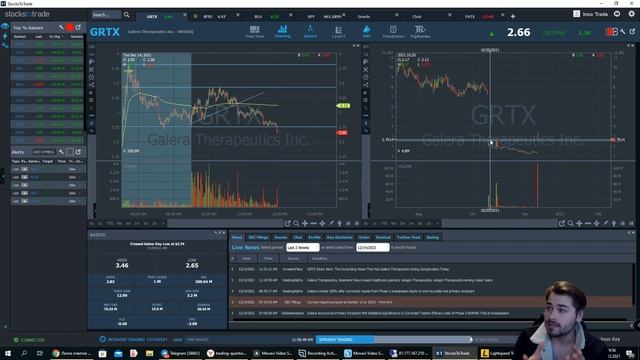Viewport: 640px width, 360px height.
Task: Toggle the red record button in Top % Gainers
Action: click(70, 27)
